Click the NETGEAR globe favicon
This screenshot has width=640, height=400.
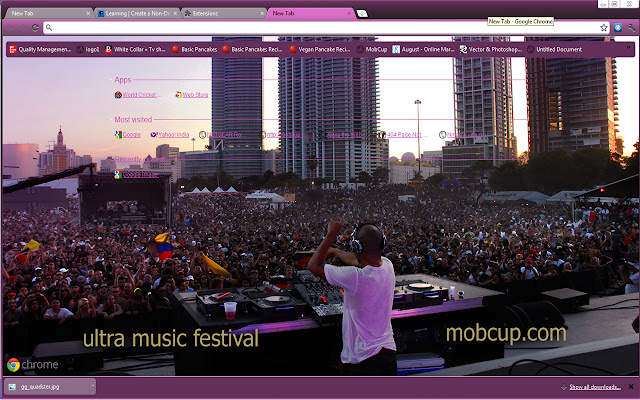tap(202, 135)
